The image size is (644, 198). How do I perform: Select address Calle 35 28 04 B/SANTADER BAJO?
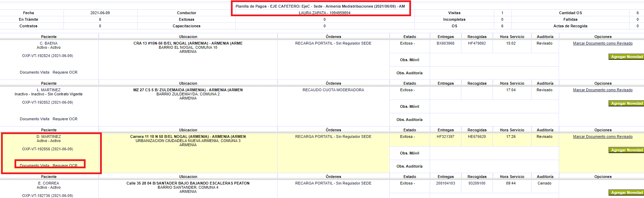click(x=188, y=183)
